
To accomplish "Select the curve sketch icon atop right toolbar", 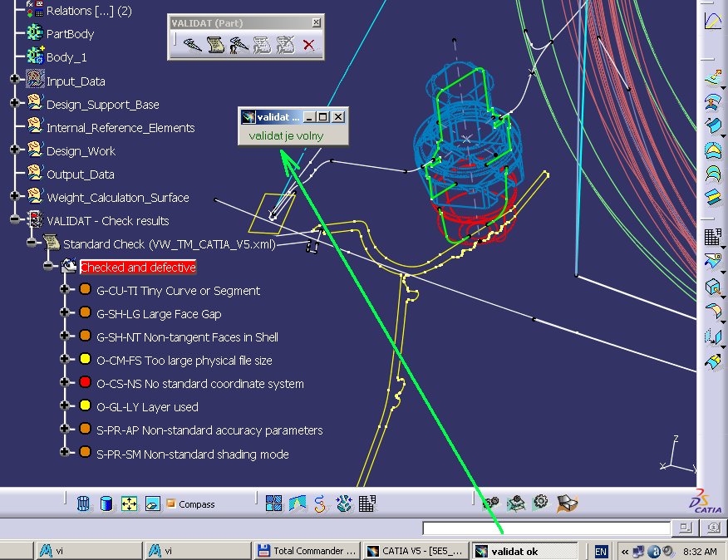I will point(713,21).
